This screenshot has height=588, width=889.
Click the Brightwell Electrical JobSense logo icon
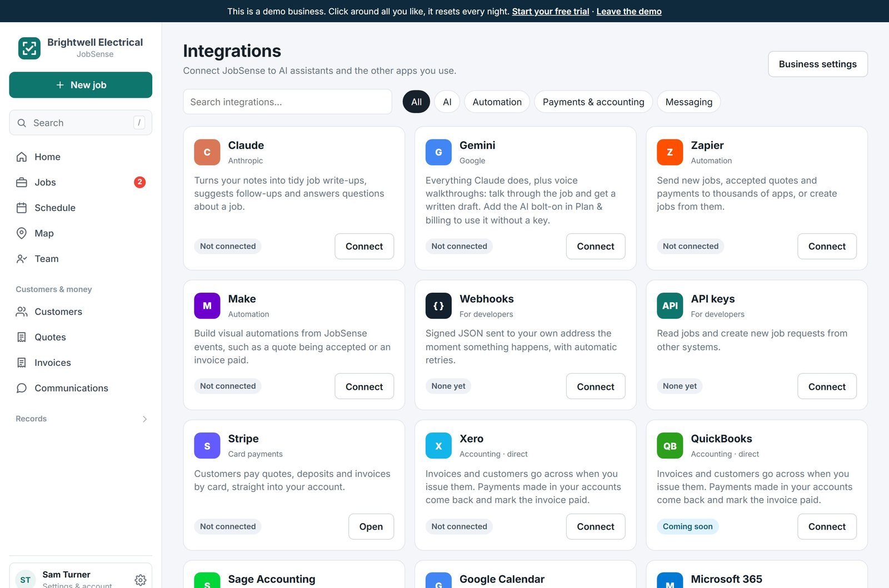pyautogui.click(x=29, y=48)
